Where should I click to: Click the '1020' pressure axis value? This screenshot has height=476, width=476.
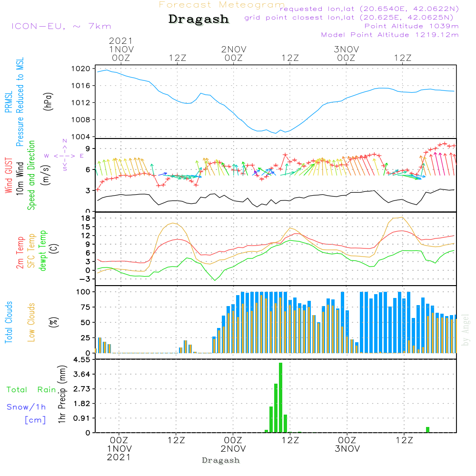(x=81, y=69)
